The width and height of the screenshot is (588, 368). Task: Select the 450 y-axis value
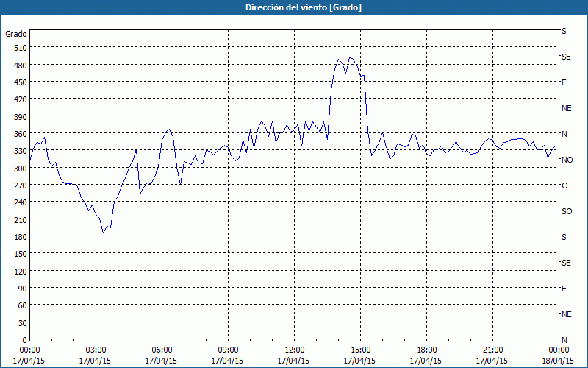(21, 82)
